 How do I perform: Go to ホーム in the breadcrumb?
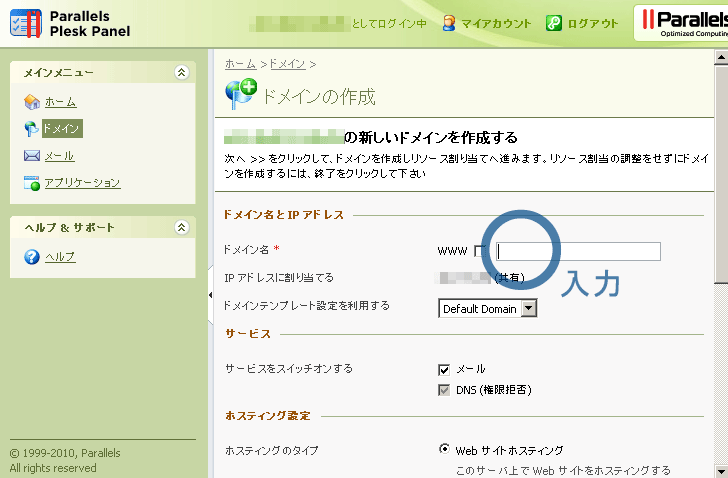[240, 64]
